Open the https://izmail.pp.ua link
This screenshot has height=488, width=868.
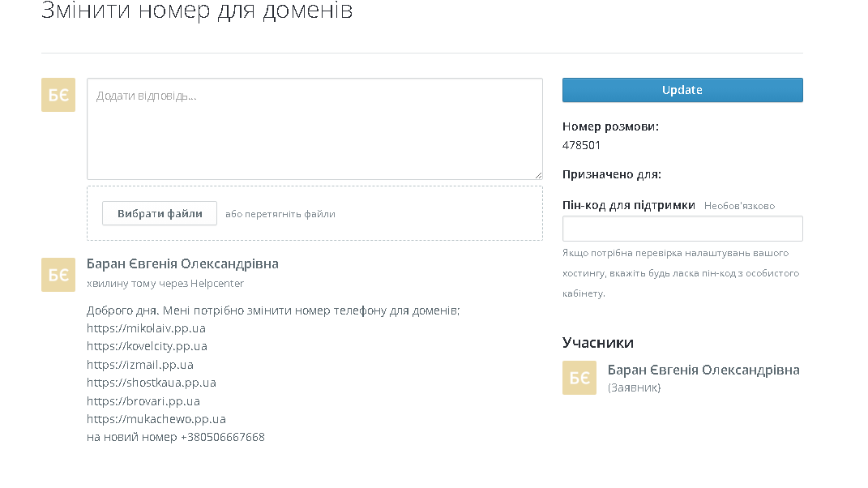140,365
